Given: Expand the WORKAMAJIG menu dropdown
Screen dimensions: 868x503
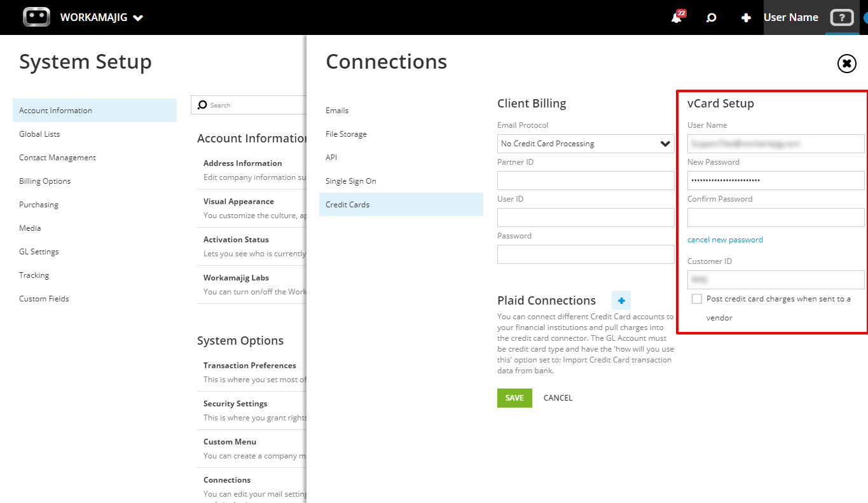Looking at the screenshot, I should pyautogui.click(x=102, y=18).
